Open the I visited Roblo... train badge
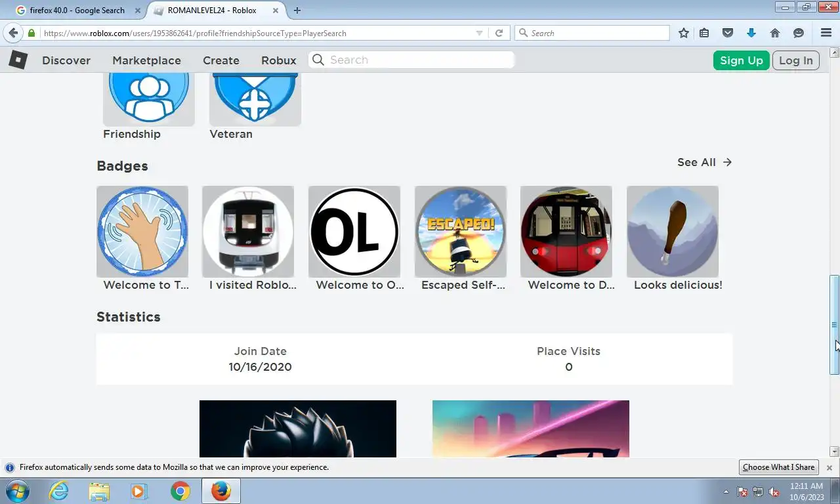840x504 pixels. tap(248, 232)
